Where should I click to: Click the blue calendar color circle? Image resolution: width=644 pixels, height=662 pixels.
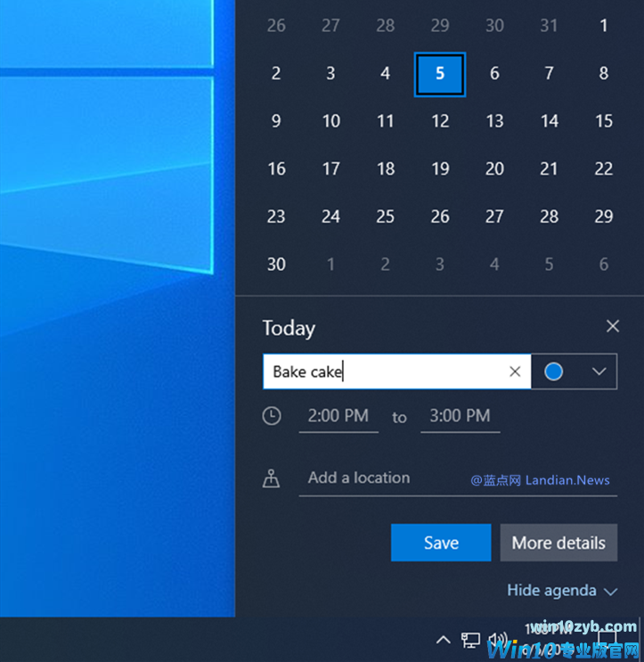[554, 372]
